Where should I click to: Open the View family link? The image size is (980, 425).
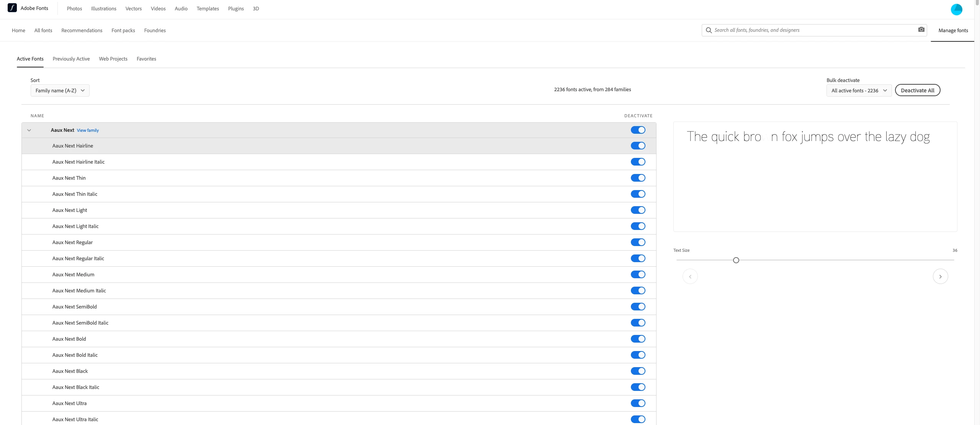pos(88,130)
